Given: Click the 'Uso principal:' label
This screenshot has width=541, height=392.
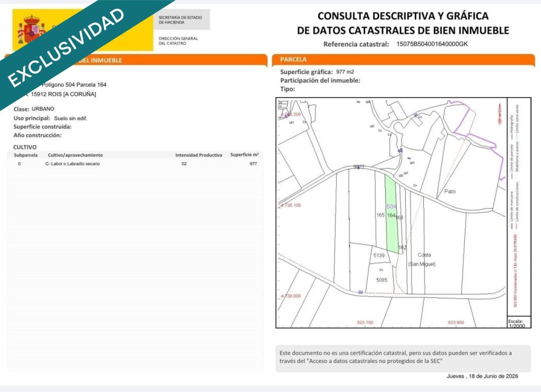Looking at the screenshot, I should coord(32,118).
